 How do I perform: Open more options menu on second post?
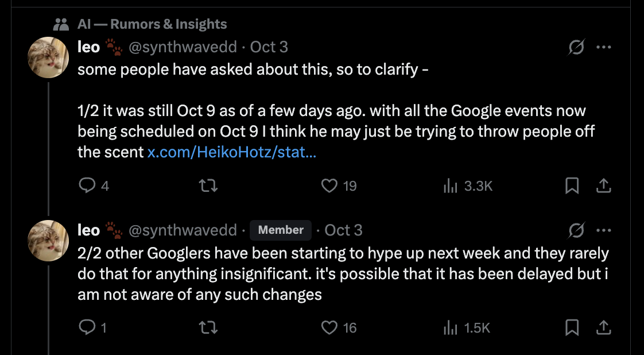point(603,231)
